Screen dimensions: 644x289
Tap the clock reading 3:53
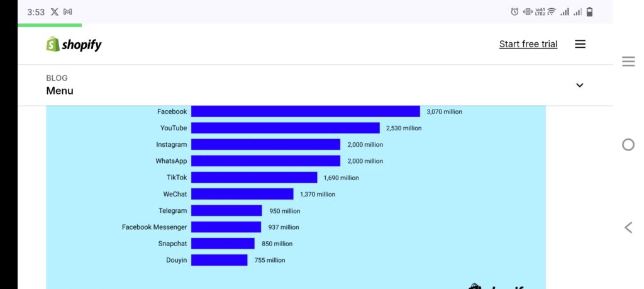click(x=36, y=13)
